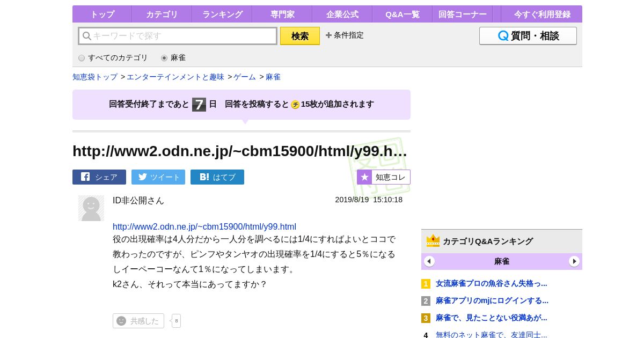The width and height of the screenshot is (644, 338).
Task: Open the ランキング tab
Action: pyautogui.click(x=222, y=14)
